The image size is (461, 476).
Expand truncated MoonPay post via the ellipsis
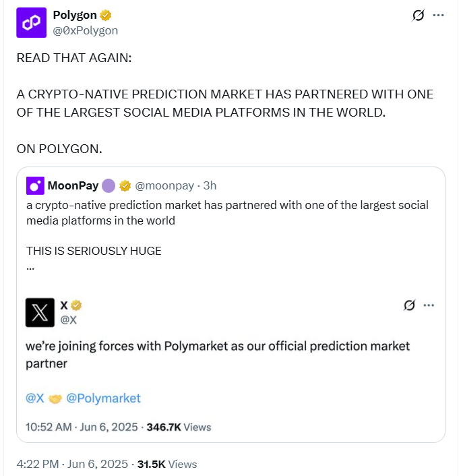(30, 266)
